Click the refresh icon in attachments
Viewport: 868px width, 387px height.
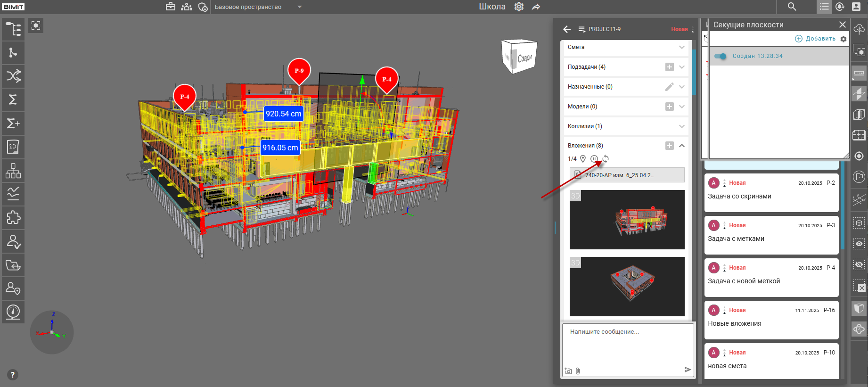[606, 159]
